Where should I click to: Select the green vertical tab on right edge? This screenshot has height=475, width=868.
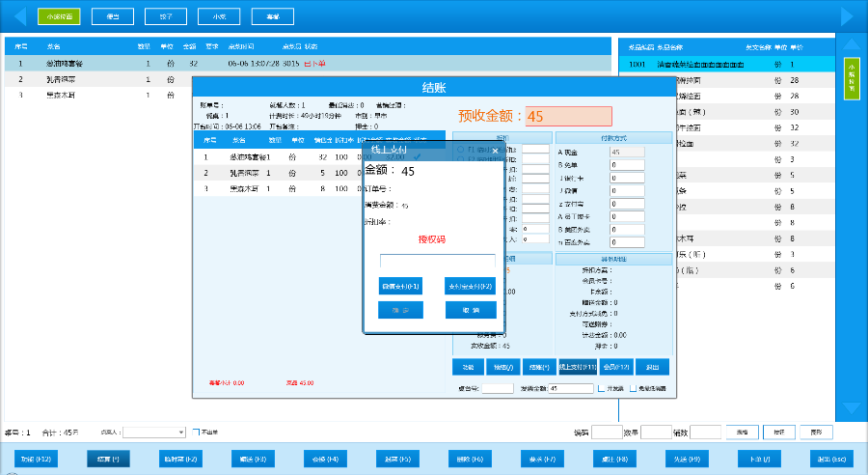pyautogui.click(x=851, y=77)
